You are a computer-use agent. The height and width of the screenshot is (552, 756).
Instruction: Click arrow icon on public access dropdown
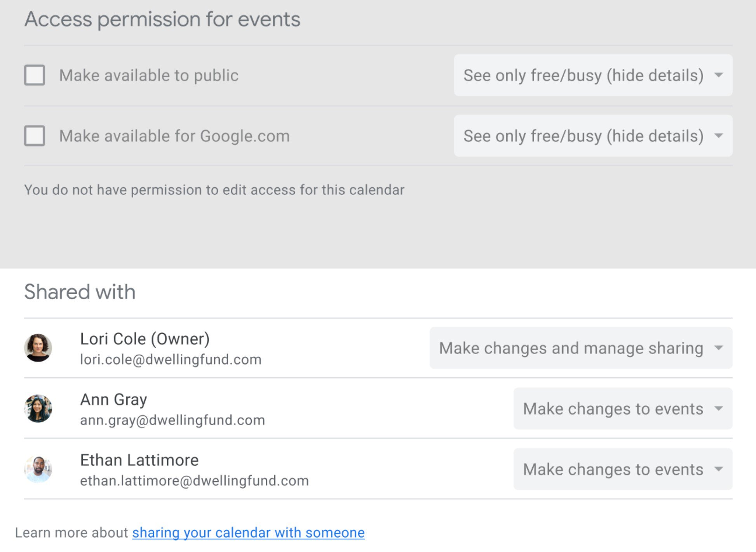[x=719, y=75]
